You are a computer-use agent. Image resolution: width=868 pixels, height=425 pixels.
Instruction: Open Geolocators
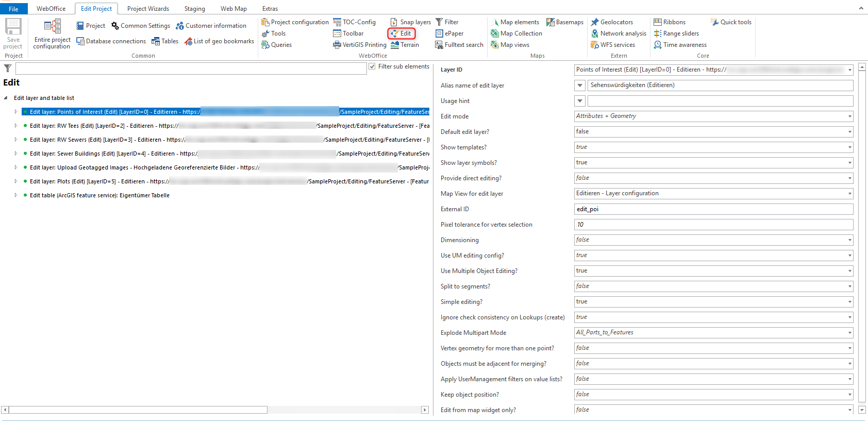[612, 22]
